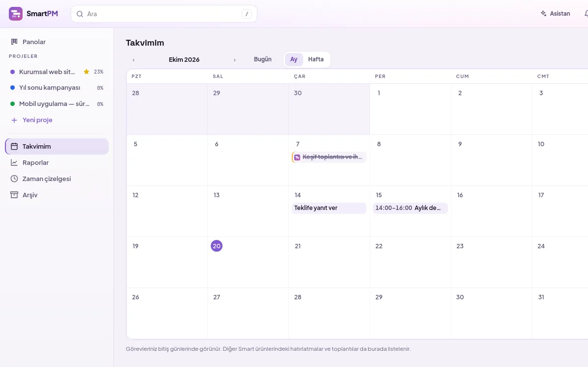Select day 31 in the calendar
Image resolution: width=588 pixels, height=367 pixels.
(541, 297)
